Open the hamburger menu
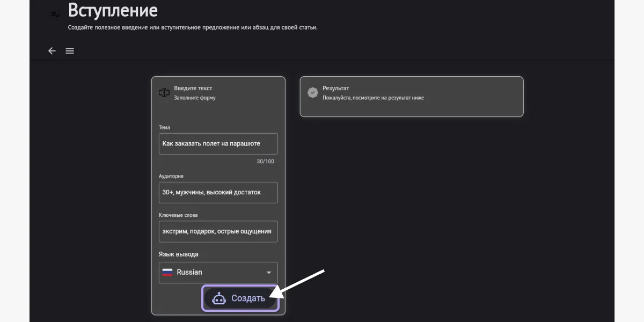The width and height of the screenshot is (644, 322). [x=70, y=51]
